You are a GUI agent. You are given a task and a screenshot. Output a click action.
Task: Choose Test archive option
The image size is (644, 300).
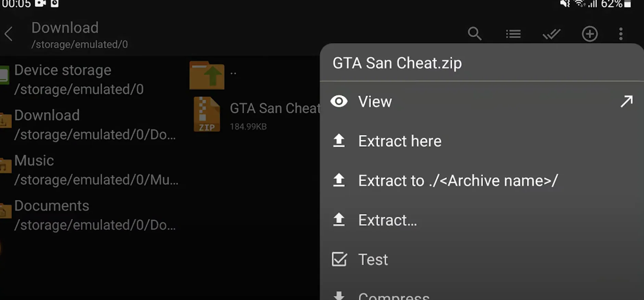pyautogui.click(x=482, y=259)
